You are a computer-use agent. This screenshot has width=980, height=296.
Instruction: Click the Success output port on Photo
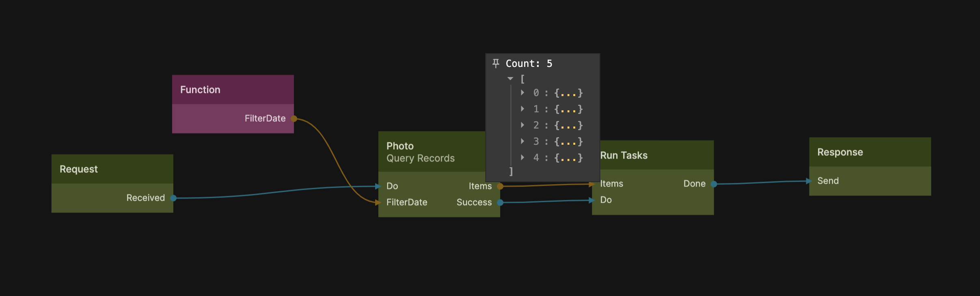pyautogui.click(x=500, y=203)
